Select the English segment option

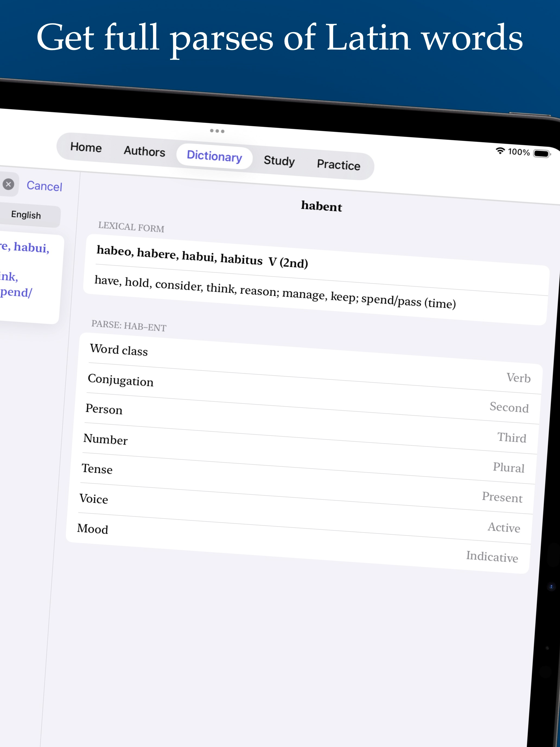26,215
